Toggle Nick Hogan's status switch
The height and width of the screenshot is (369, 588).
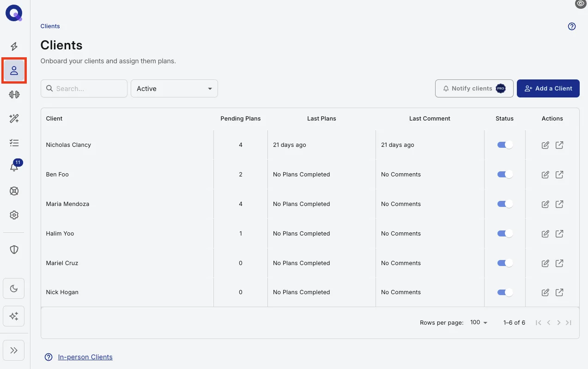tap(505, 292)
